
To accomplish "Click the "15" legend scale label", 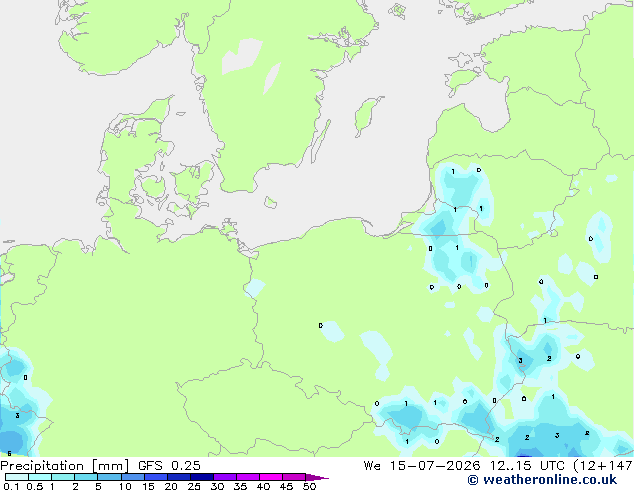I will coord(148,486).
